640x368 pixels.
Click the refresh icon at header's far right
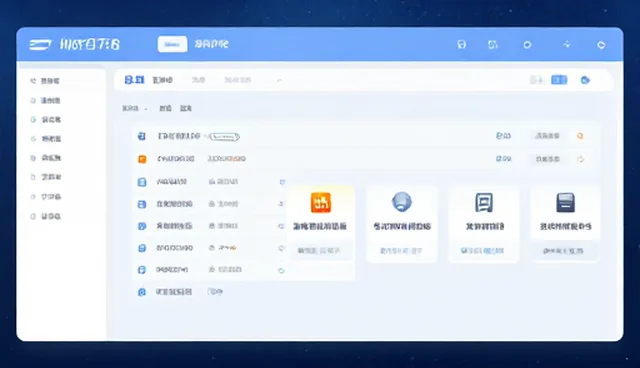tap(601, 45)
